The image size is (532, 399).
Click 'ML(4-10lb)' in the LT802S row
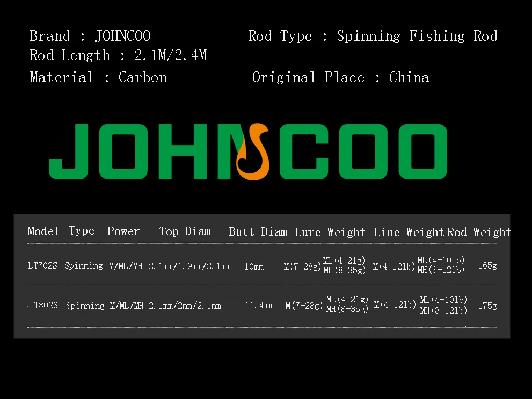coord(443,300)
